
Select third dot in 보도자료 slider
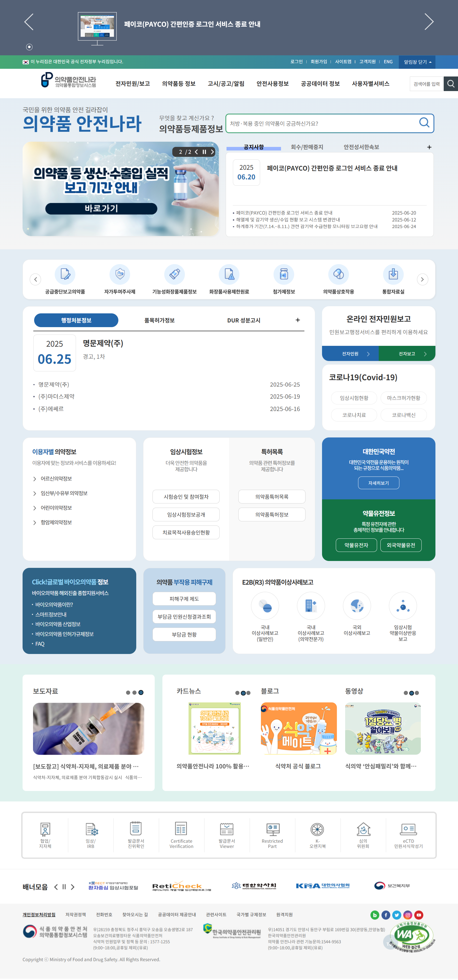point(141,692)
